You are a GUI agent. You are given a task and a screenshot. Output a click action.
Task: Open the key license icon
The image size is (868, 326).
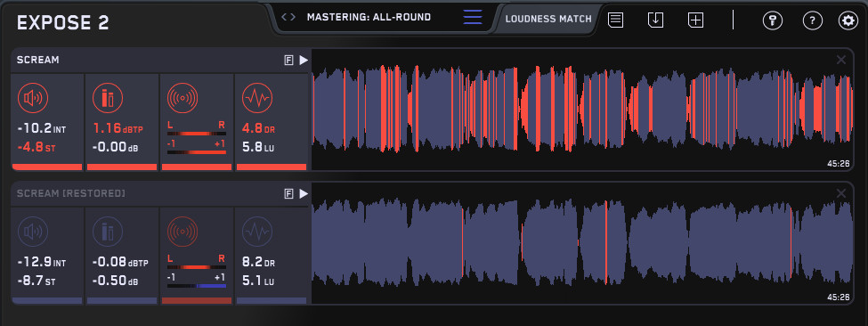[x=772, y=20]
